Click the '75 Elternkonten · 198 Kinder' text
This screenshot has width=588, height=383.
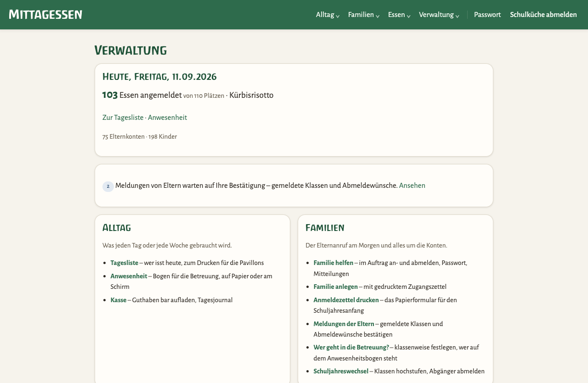(x=140, y=137)
